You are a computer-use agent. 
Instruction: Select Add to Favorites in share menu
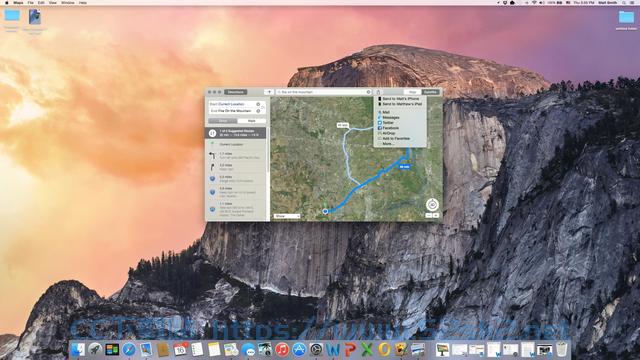[400, 138]
